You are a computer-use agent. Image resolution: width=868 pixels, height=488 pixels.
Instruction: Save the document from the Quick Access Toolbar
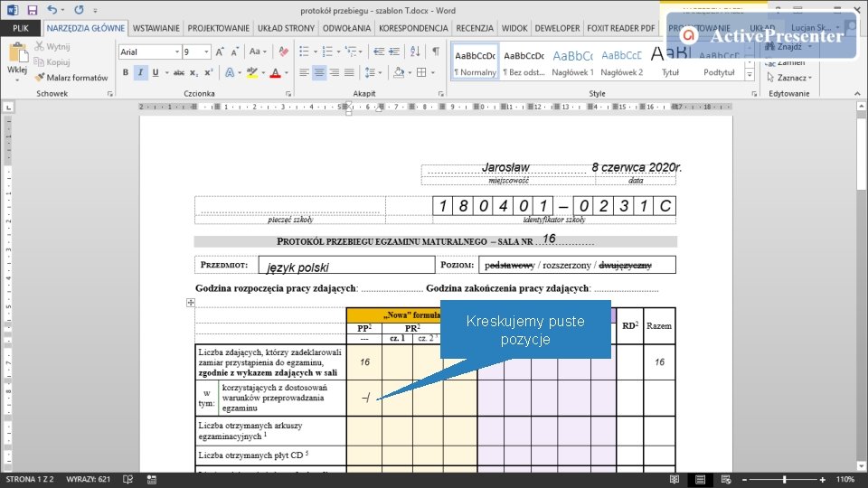(x=33, y=10)
